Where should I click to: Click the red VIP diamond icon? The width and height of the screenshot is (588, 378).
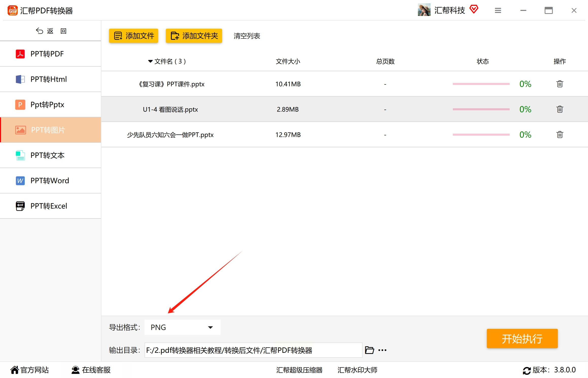(474, 10)
